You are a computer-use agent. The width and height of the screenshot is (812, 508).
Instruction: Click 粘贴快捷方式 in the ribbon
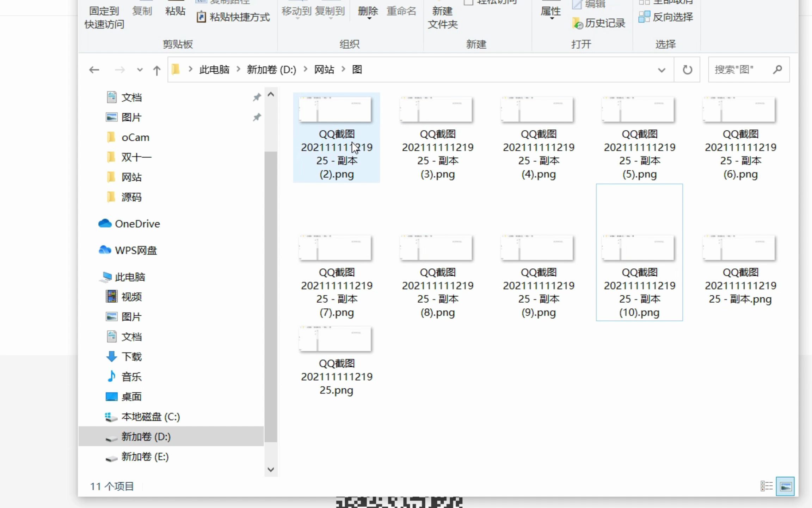click(x=233, y=17)
